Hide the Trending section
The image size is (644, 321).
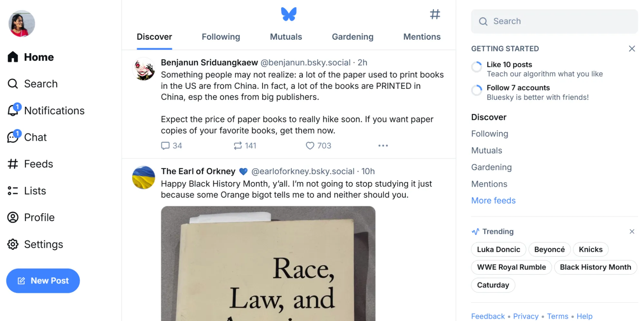point(631,232)
